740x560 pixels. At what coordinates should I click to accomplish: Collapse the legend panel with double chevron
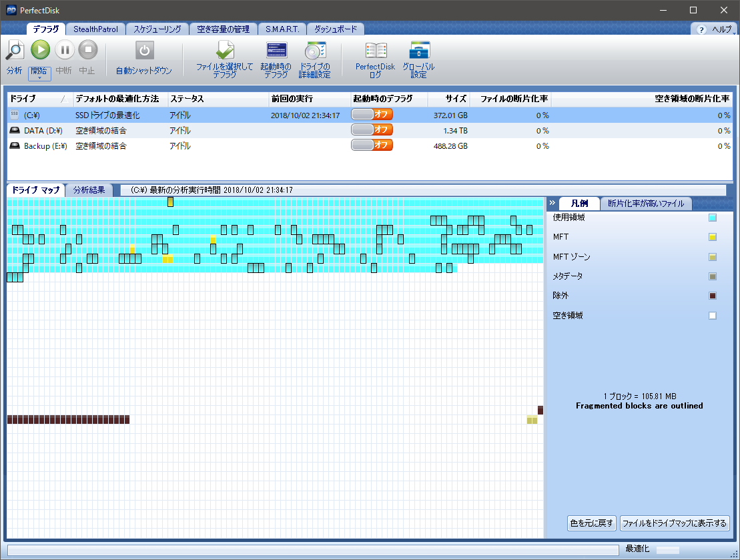click(x=552, y=203)
